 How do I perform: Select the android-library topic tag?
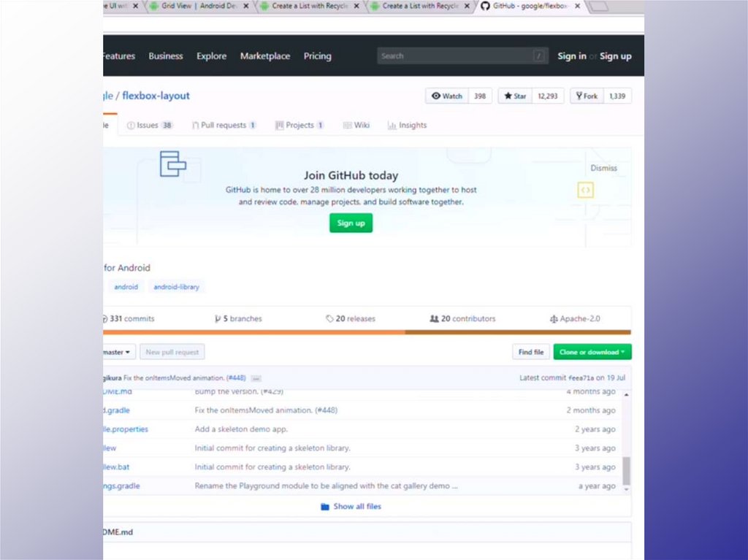[x=176, y=287]
